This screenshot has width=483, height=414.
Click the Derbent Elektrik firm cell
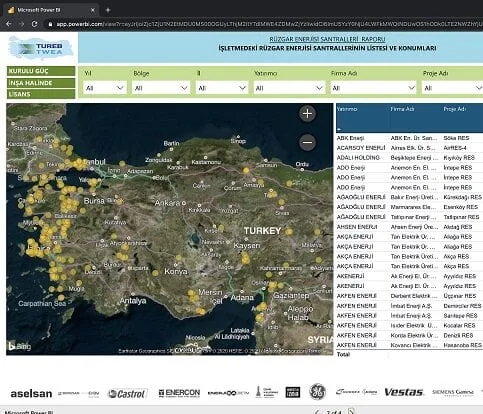[x=414, y=296]
